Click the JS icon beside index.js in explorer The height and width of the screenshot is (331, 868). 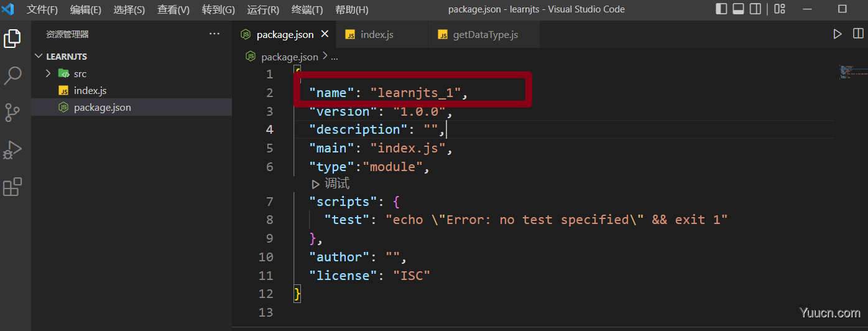pos(63,90)
